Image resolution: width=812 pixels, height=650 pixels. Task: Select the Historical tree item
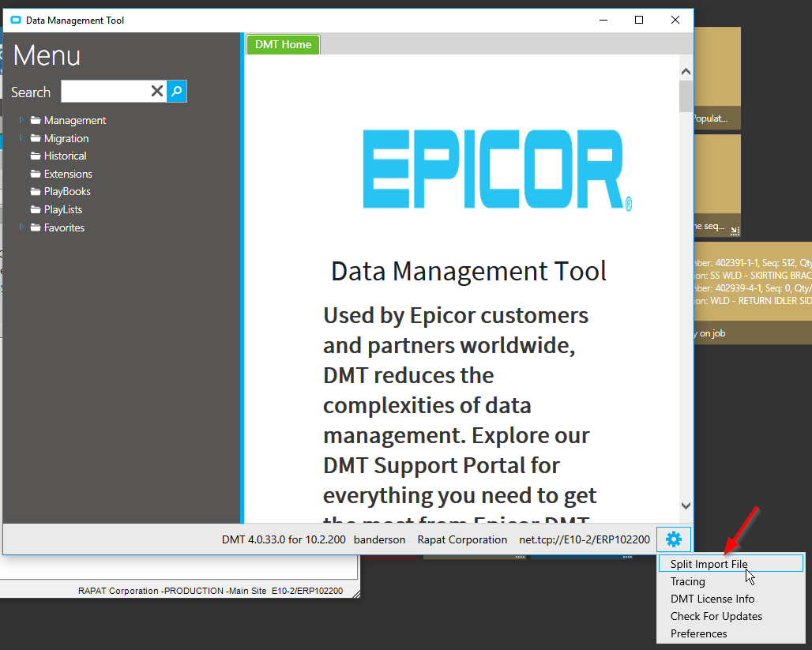click(66, 156)
